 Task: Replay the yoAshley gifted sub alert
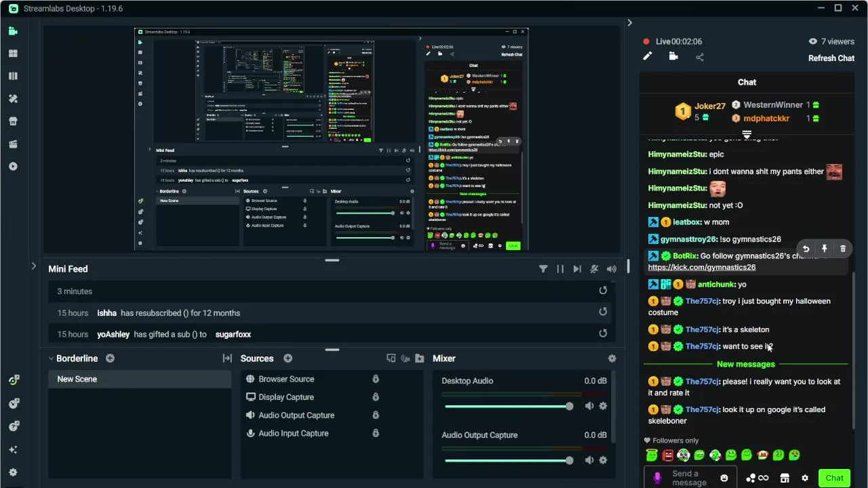(x=603, y=333)
